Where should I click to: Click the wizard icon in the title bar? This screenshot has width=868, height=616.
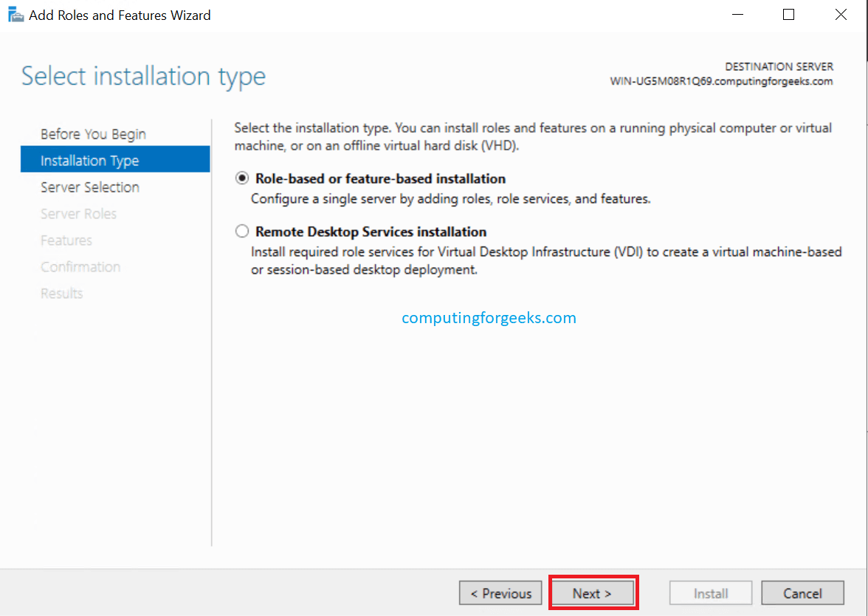click(15, 15)
